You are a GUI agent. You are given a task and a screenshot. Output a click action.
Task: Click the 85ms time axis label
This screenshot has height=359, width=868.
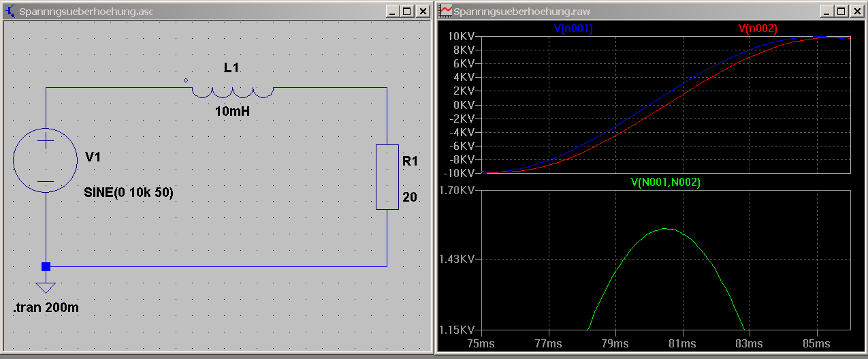click(x=816, y=343)
